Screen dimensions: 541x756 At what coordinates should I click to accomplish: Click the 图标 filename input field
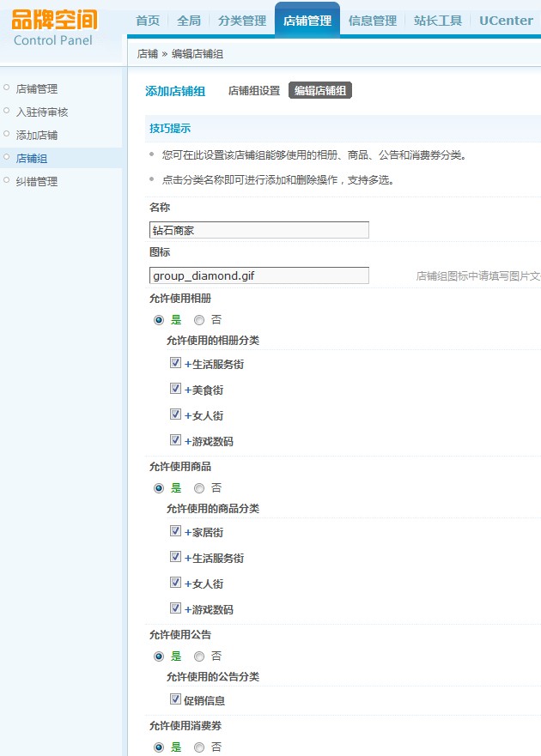coord(259,275)
